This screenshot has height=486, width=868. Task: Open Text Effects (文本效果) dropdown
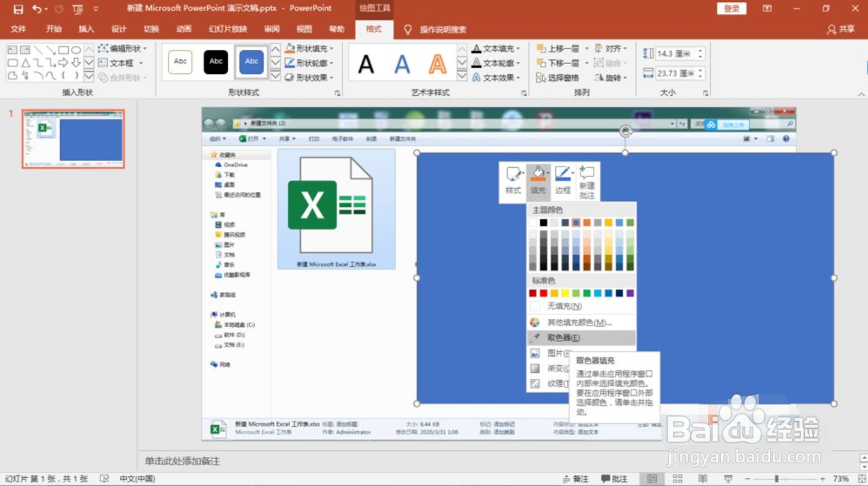click(496, 78)
